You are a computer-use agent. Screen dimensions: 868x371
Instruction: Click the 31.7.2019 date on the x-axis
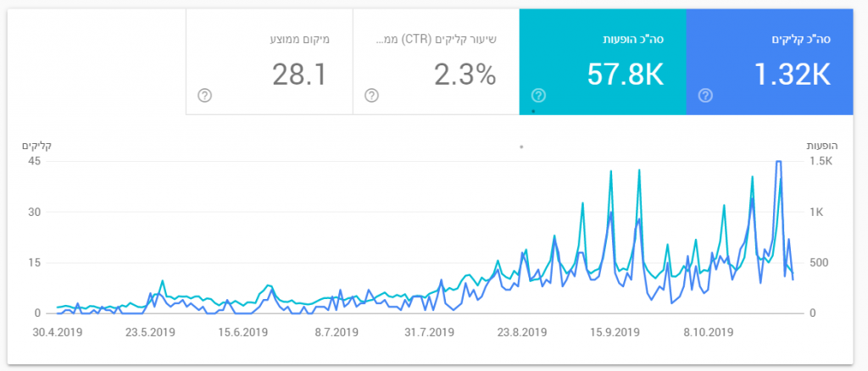coord(428,332)
